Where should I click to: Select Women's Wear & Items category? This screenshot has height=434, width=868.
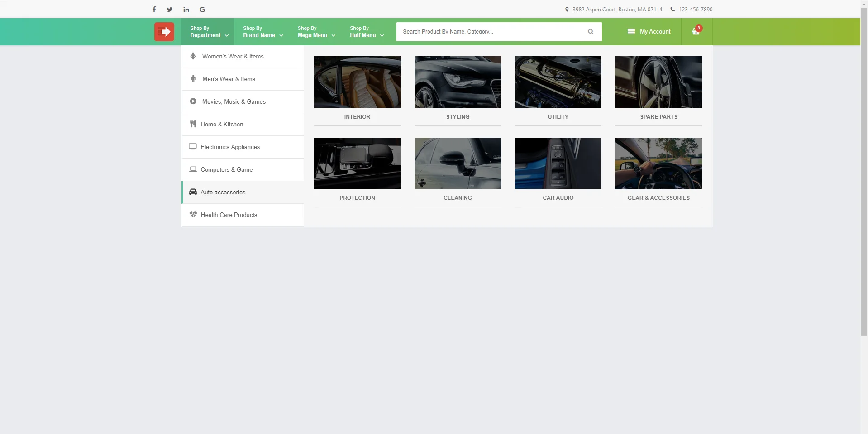tap(243, 57)
